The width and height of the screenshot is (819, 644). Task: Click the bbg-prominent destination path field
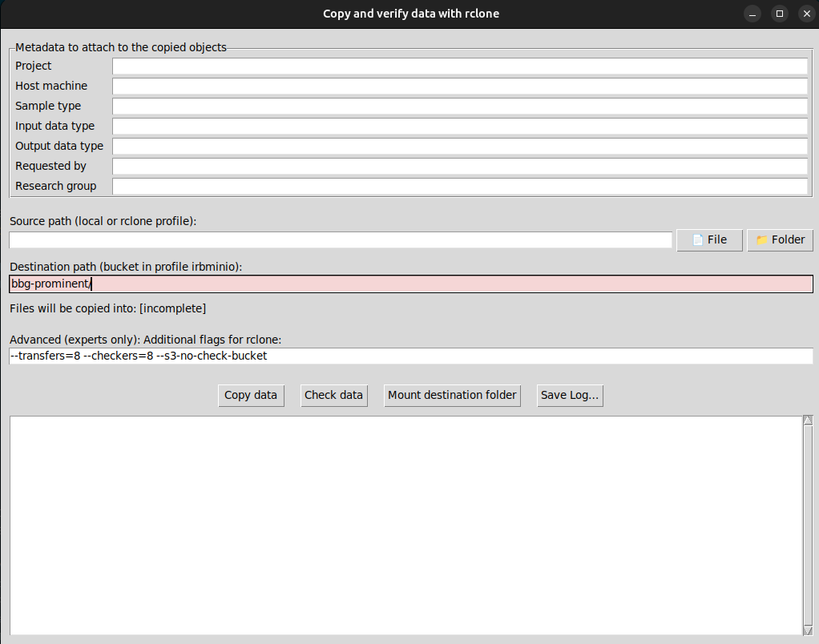[409, 284]
